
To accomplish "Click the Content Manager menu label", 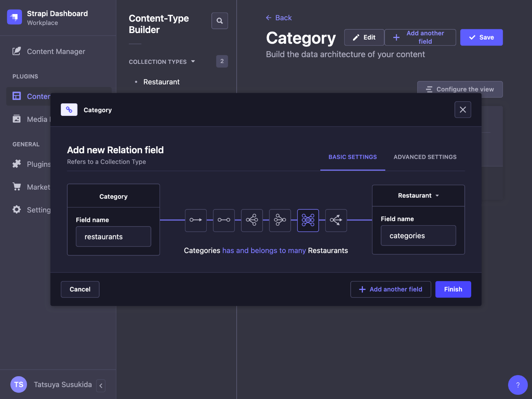I will [56, 51].
